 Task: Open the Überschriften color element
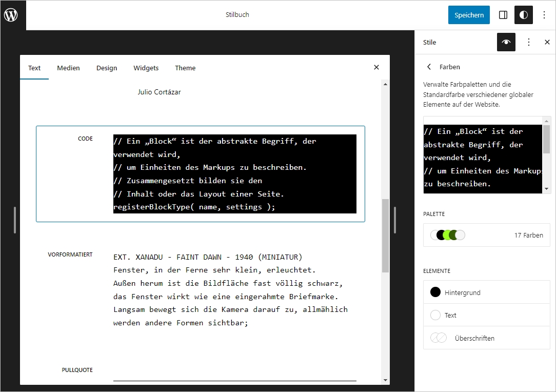tap(486, 338)
